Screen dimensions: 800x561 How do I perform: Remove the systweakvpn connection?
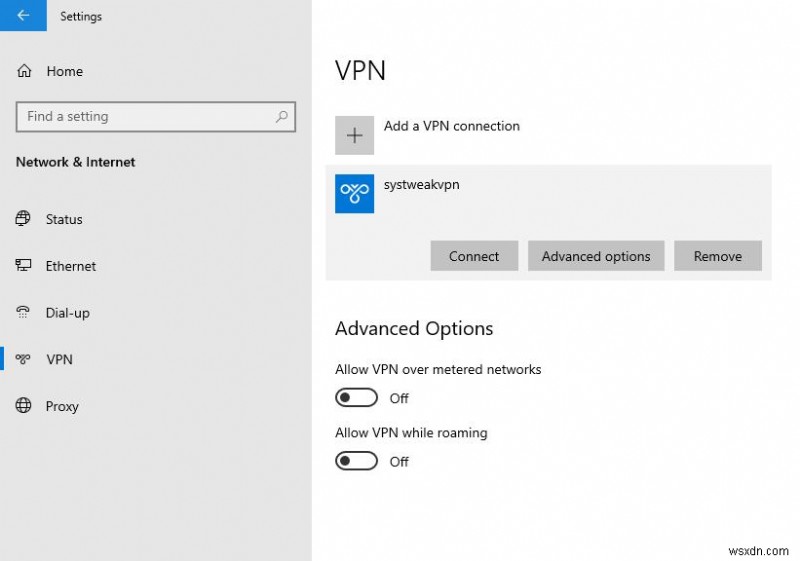coord(717,256)
